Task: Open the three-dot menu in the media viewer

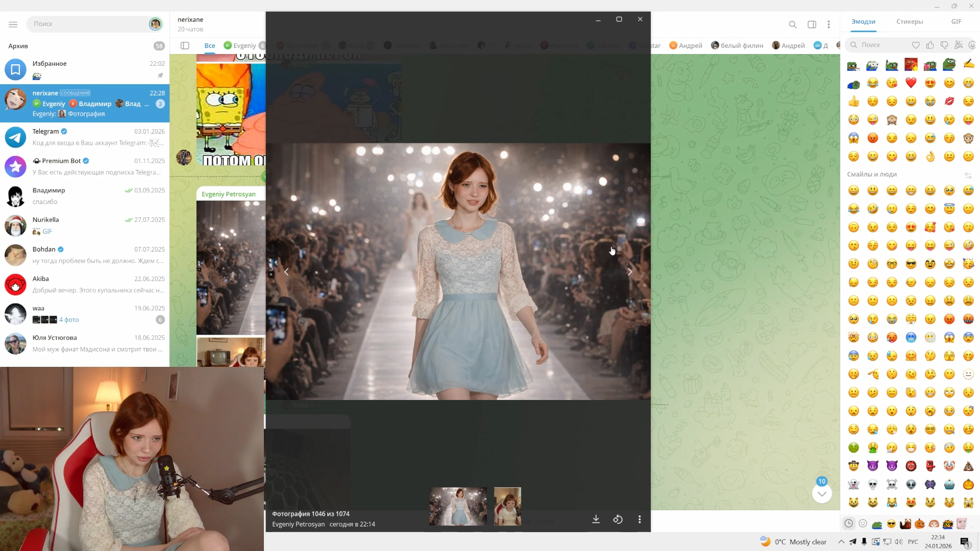Action: [x=640, y=519]
